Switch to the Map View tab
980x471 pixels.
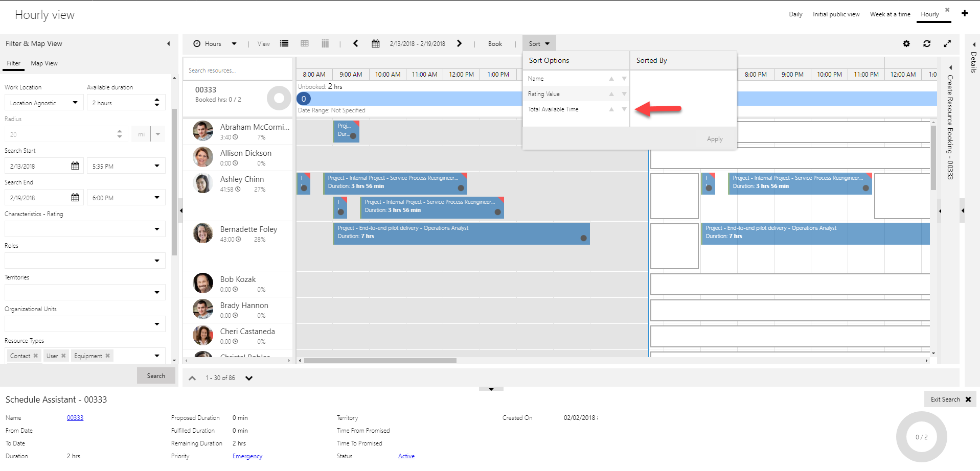pos(44,63)
